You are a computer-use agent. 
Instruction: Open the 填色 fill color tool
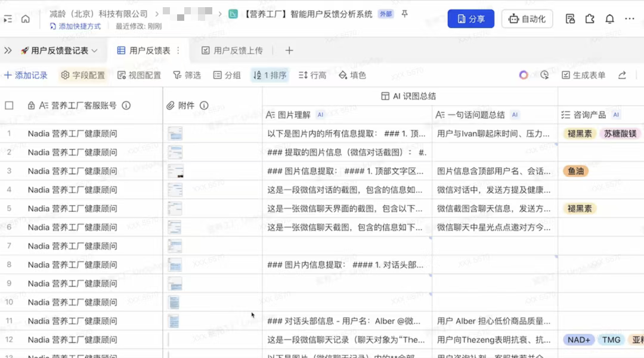[342, 75]
